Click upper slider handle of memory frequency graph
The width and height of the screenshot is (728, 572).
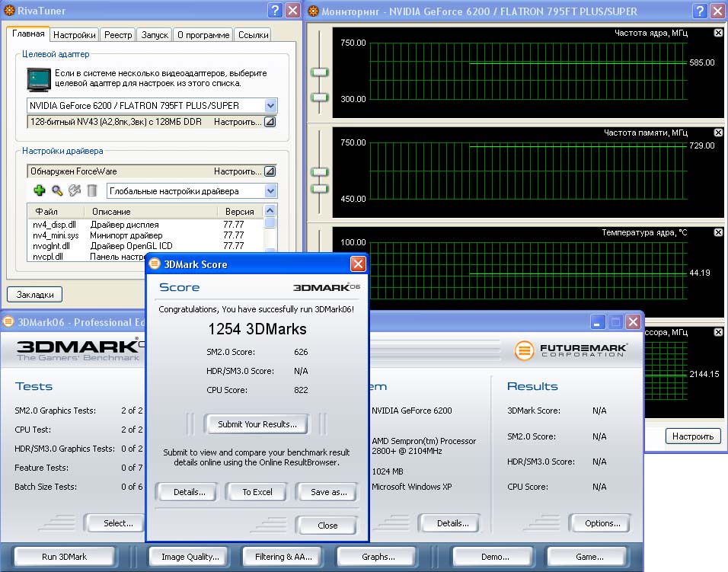coord(319,172)
